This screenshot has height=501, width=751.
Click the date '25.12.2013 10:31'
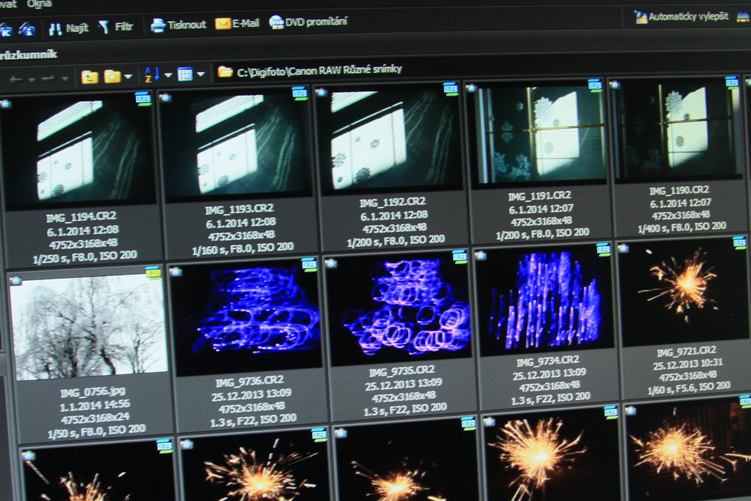688,364
